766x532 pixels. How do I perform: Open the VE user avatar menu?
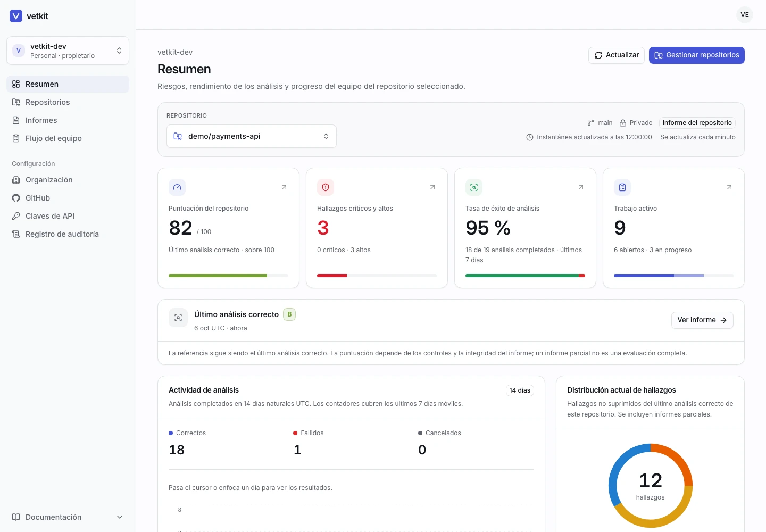745,15
